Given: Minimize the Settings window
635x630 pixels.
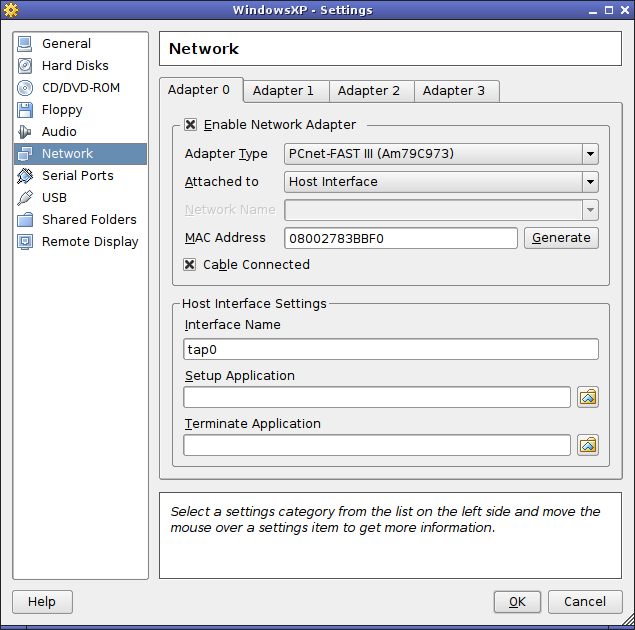Looking at the screenshot, I should (x=593, y=11).
